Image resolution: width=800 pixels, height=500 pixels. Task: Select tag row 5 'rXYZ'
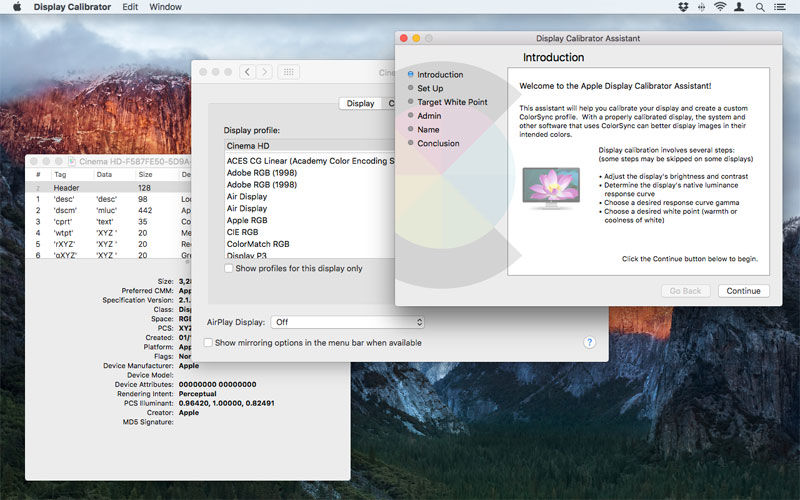[108, 244]
